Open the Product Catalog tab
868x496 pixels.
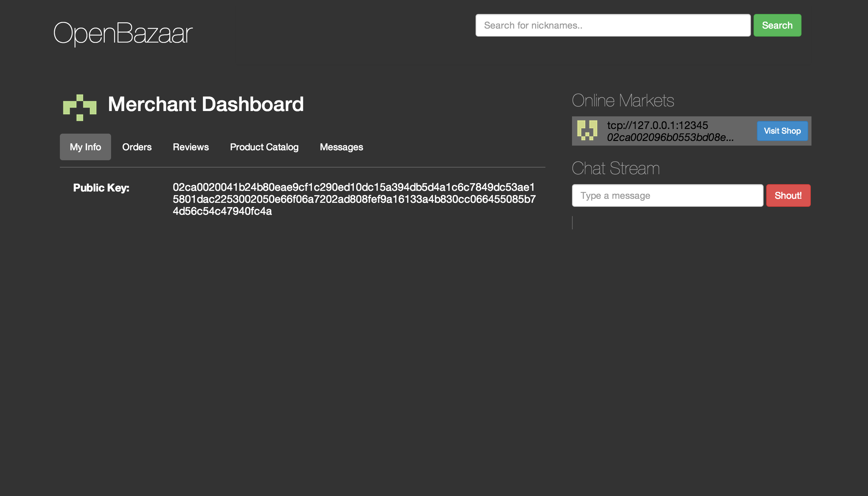[x=264, y=147]
